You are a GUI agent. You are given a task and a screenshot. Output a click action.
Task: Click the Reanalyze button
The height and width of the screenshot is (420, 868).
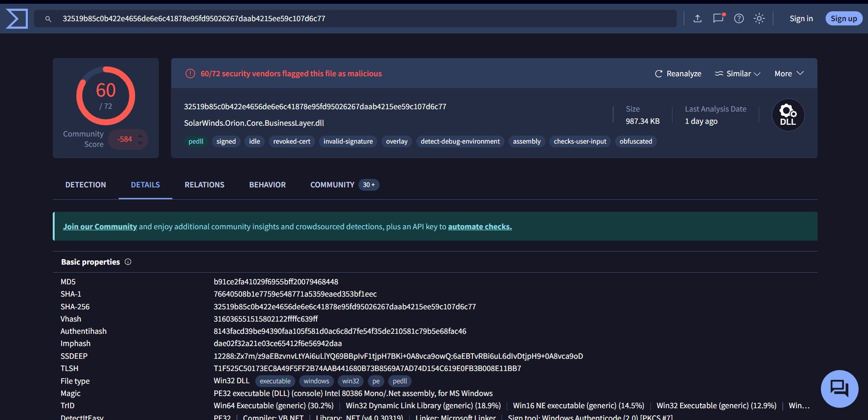(678, 73)
